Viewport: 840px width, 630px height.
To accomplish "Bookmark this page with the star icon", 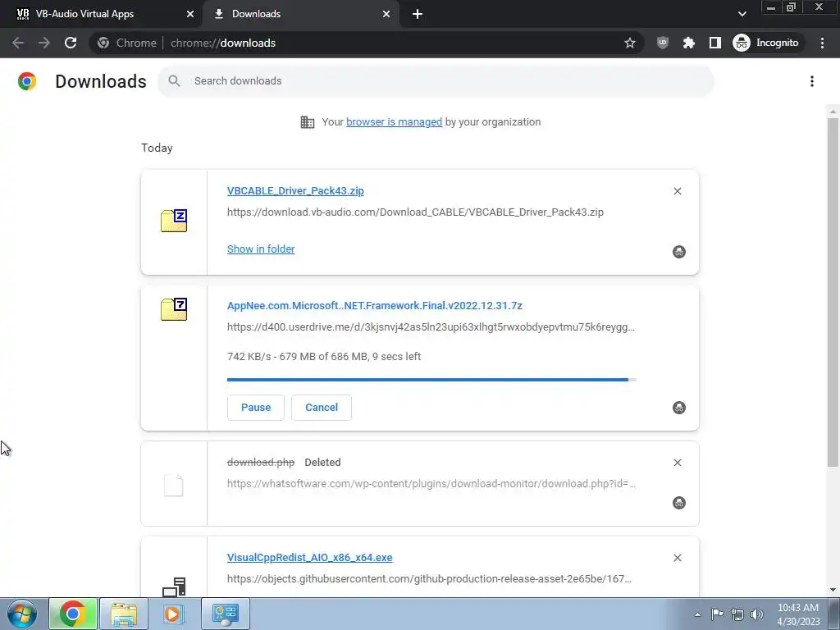I will point(630,43).
